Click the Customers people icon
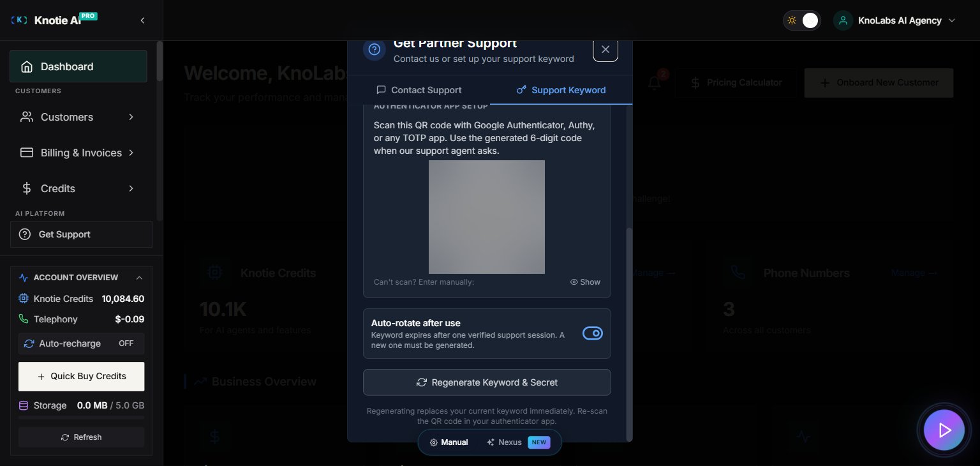Screen dimensions: 980x466 [x=27, y=117]
